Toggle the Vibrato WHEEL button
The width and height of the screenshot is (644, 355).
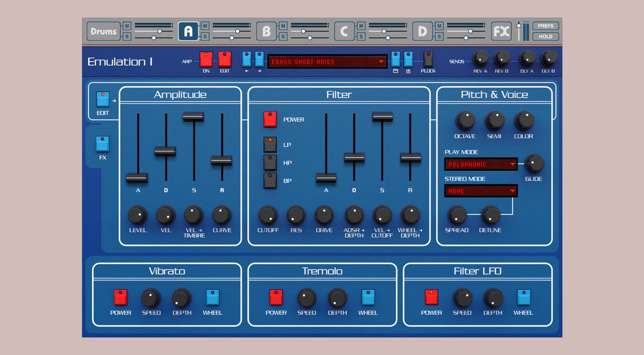tap(212, 297)
